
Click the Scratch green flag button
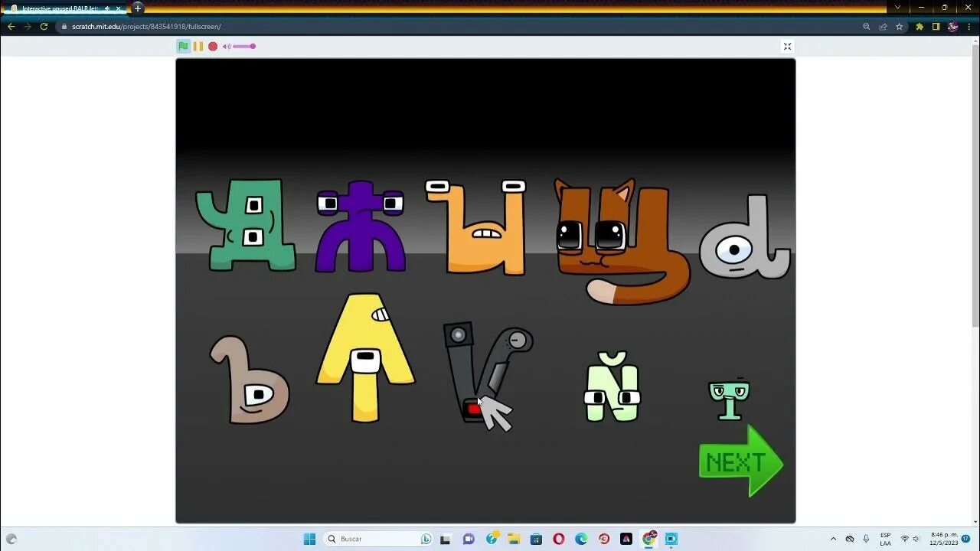click(x=183, y=46)
